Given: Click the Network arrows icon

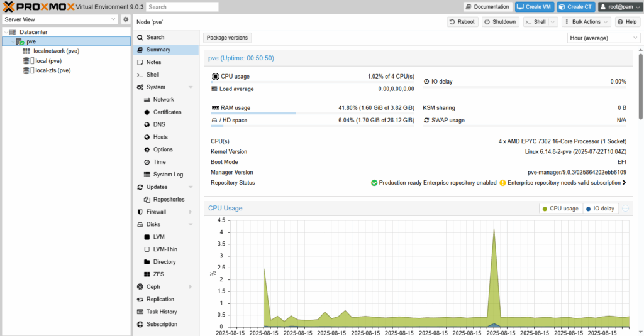Looking at the screenshot, I should pyautogui.click(x=147, y=100).
